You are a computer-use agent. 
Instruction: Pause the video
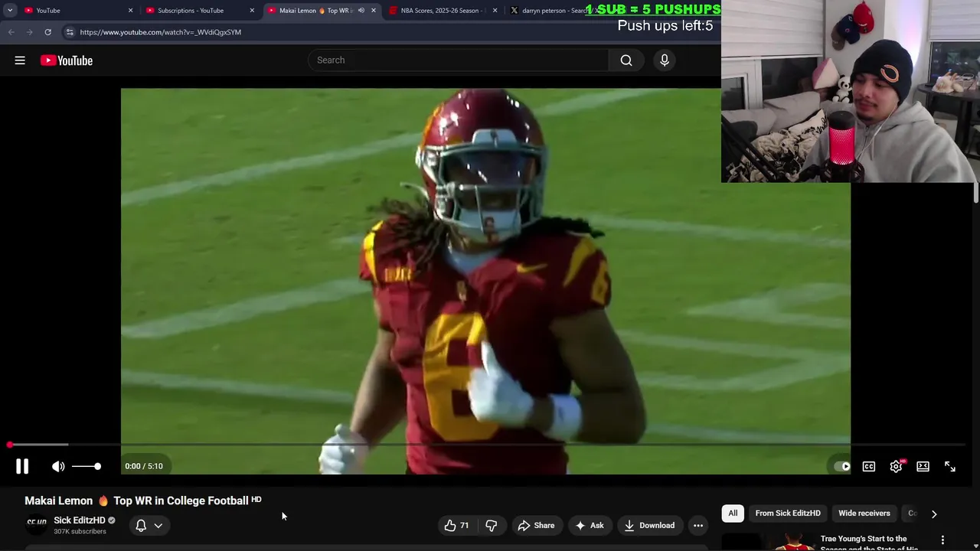[22, 466]
